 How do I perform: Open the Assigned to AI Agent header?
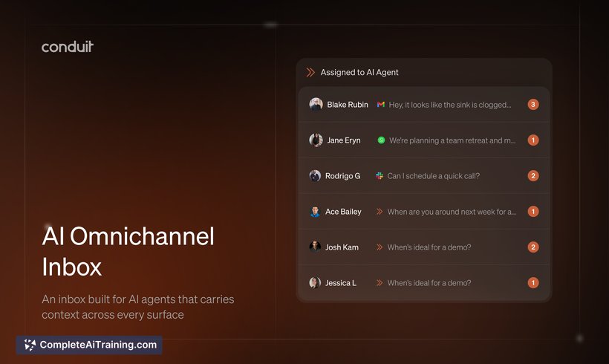(x=359, y=72)
